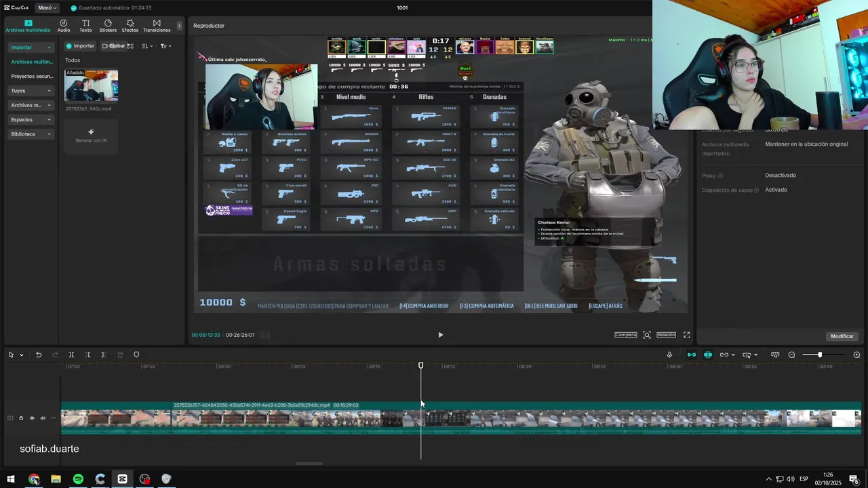Open the Efectos tab
The width and height of the screenshot is (868, 488).
click(x=130, y=26)
